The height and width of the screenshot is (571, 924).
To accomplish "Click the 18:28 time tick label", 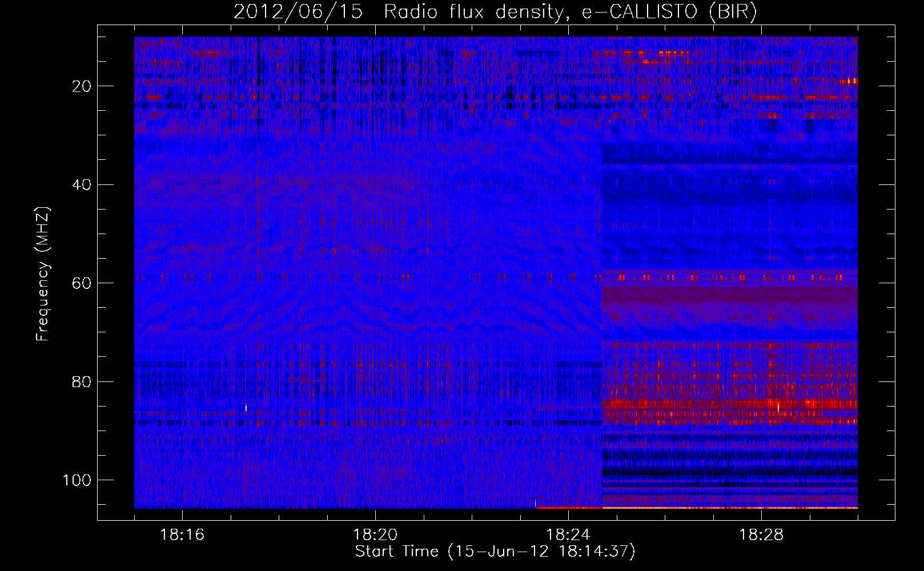I will (x=761, y=535).
